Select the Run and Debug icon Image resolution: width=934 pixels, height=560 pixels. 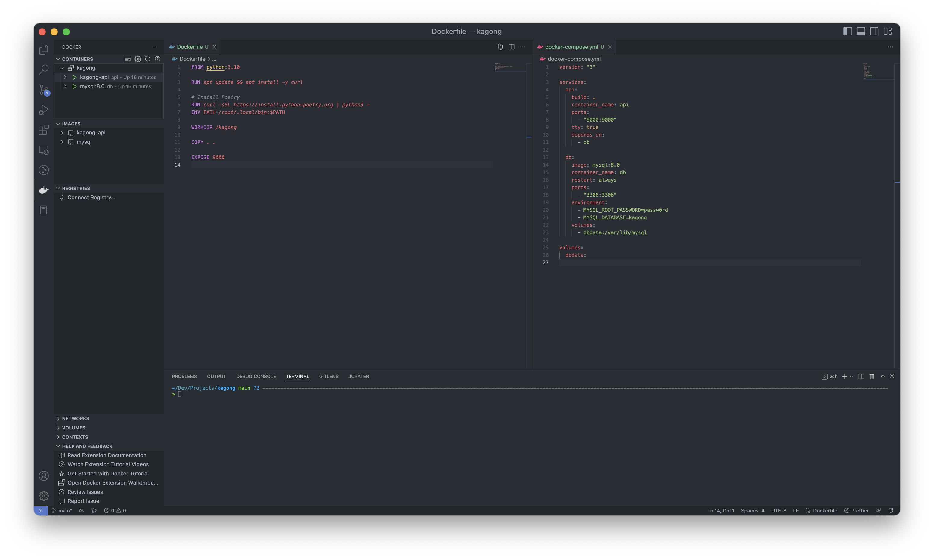point(43,110)
